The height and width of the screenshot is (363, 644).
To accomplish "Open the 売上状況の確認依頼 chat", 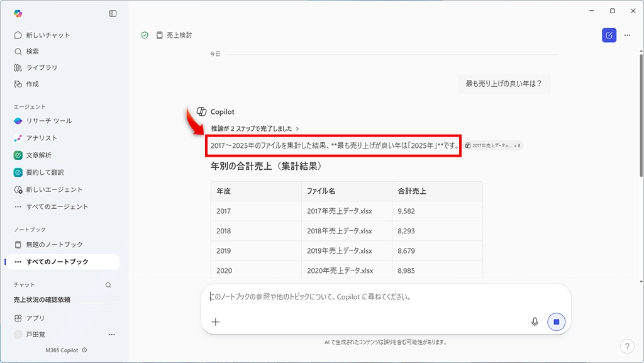I will click(x=51, y=300).
